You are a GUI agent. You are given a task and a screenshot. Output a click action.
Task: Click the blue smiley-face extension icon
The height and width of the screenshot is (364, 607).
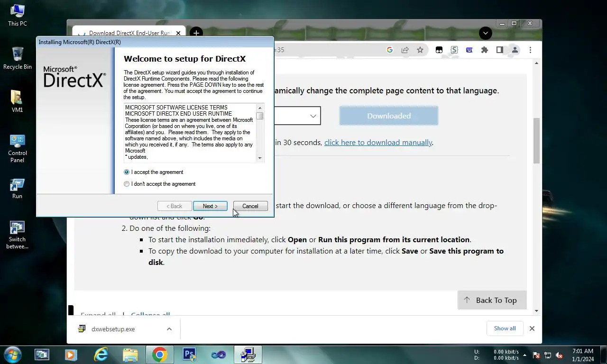[469, 50]
